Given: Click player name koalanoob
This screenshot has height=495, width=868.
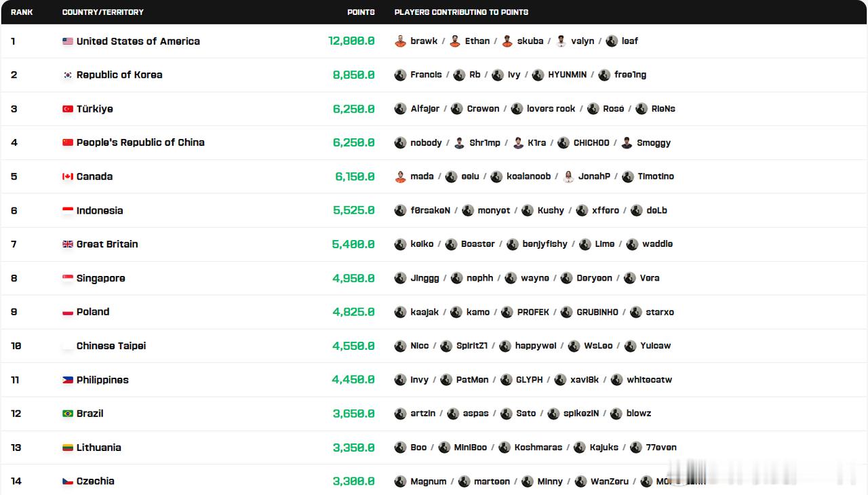Looking at the screenshot, I should [529, 176].
